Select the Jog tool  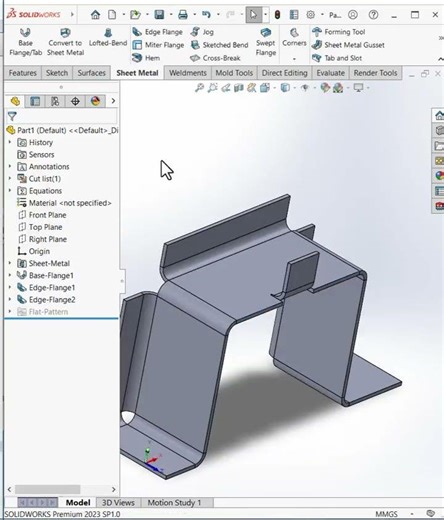(202, 32)
